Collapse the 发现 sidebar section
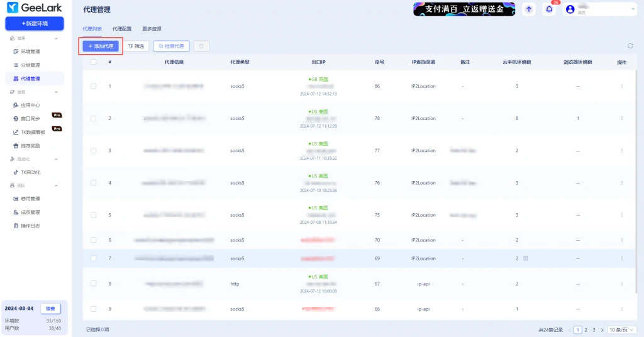 [x=56, y=92]
